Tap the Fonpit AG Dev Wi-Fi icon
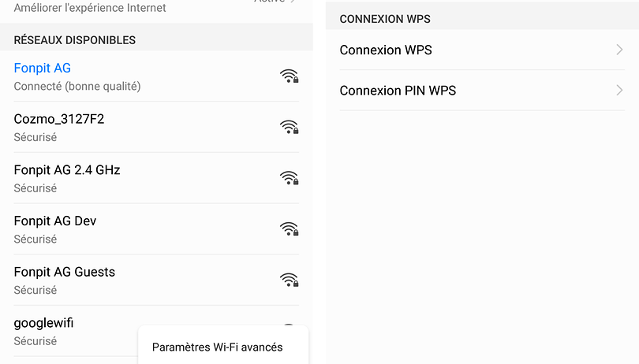Viewport: 639px width, 364px height. [x=290, y=228]
